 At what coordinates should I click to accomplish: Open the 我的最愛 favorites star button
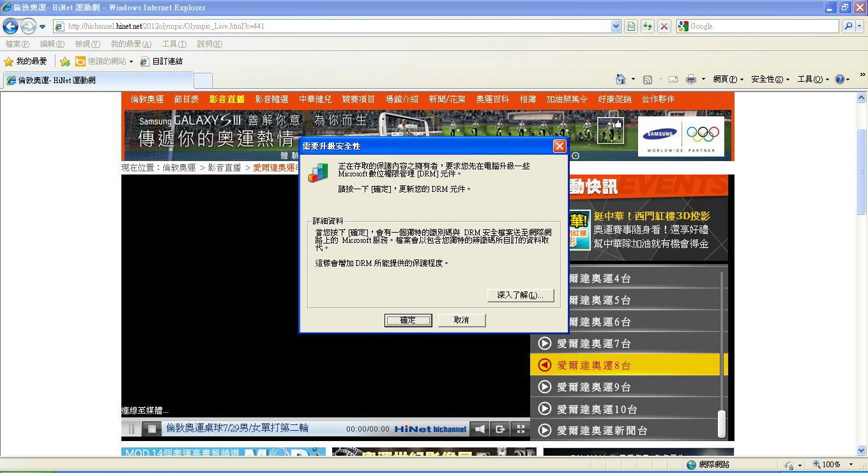coord(26,61)
